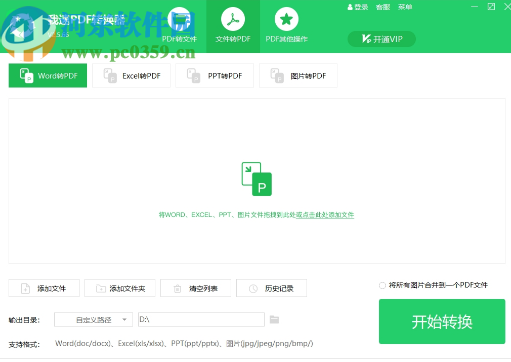This screenshot has height=362, width=511.
Task: Switch to the PPT转PDF tab
Action: [x=215, y=76]
